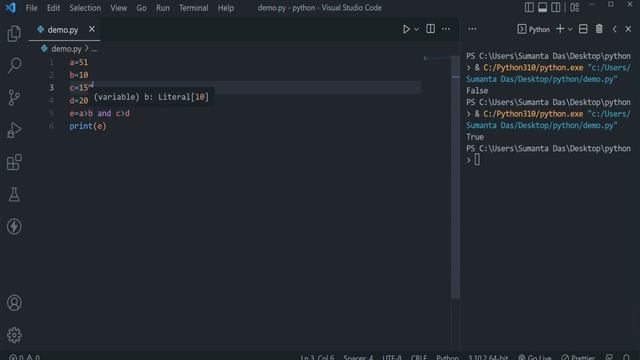The height and width of the screenshot is (360, 640).
Task: Click Ln 3, Col 6 status entry
Action: 317,357
